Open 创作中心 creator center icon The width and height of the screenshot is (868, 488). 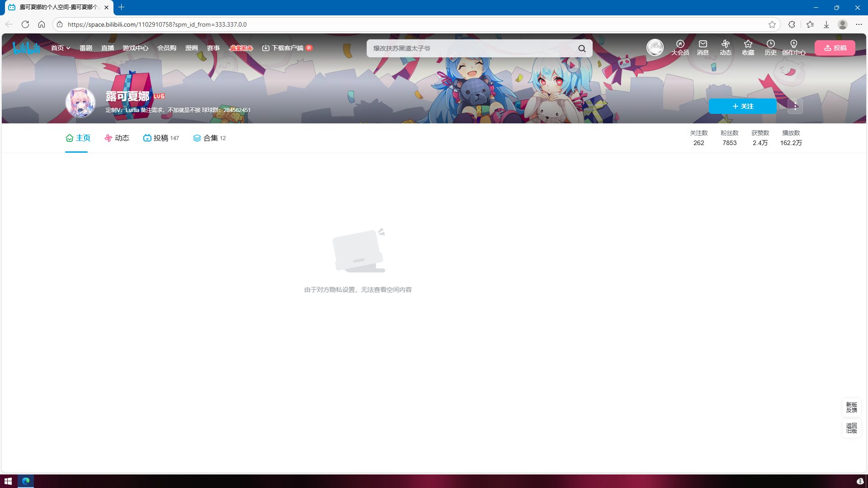point(793,47)
